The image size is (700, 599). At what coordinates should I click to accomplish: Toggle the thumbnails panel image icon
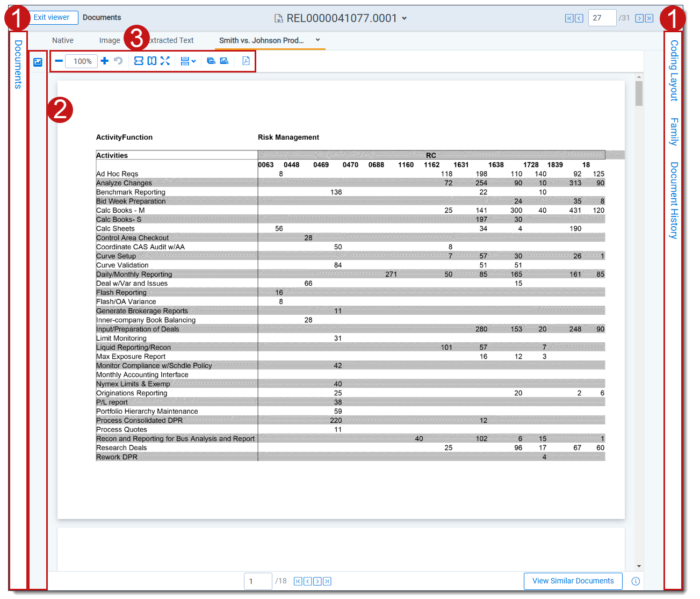click(x=38, y=62)
